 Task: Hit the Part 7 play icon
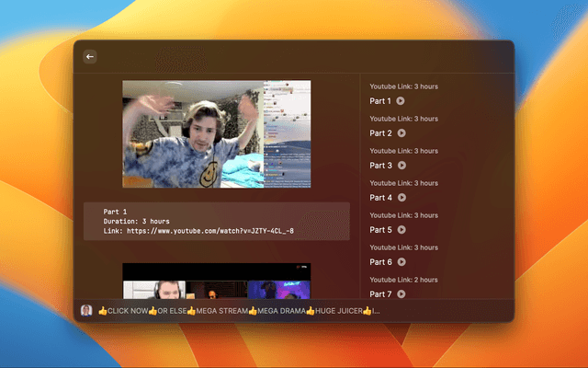click(401, 293)
